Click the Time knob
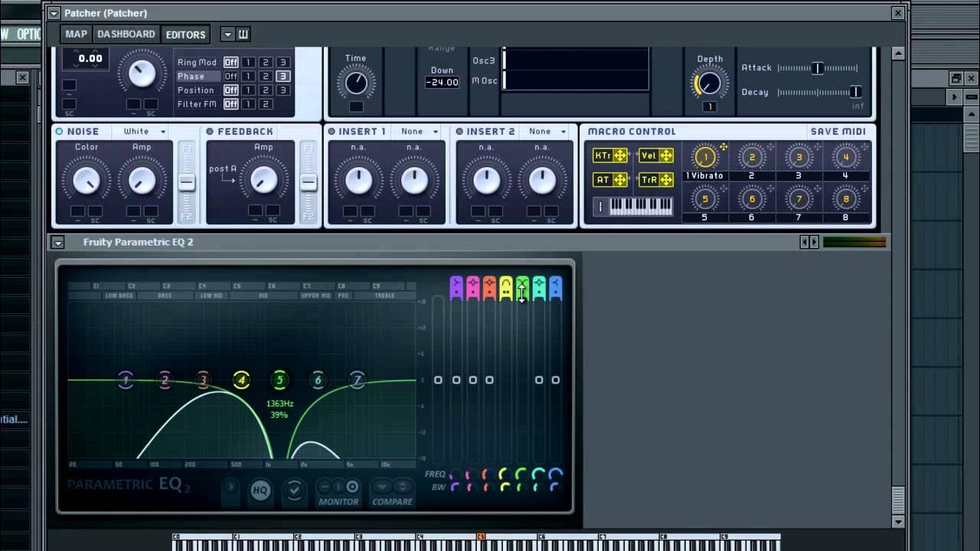The image size is (980, 551). [x=355, y=83]
